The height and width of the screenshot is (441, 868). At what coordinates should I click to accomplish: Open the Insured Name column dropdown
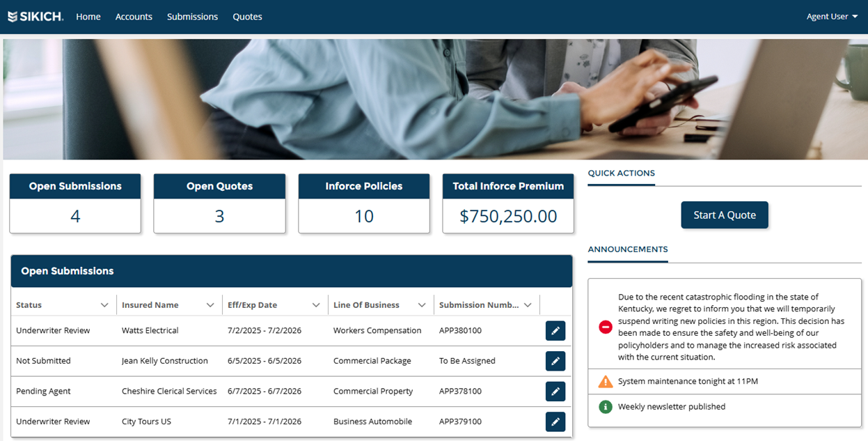point(210,305)
